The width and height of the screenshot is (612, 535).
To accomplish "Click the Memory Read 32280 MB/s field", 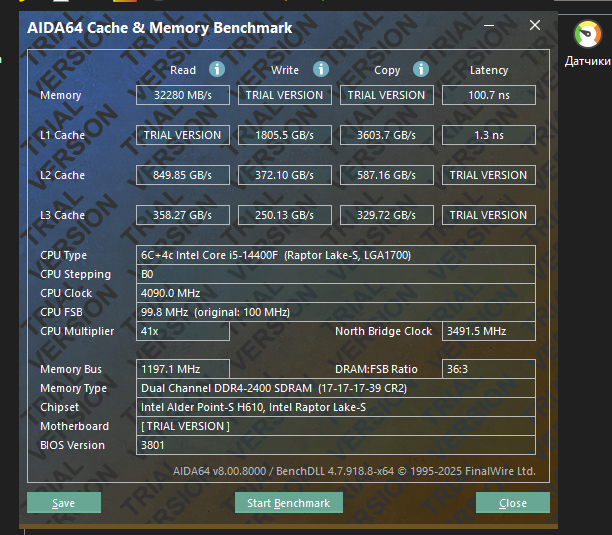I will pos(183,95).
